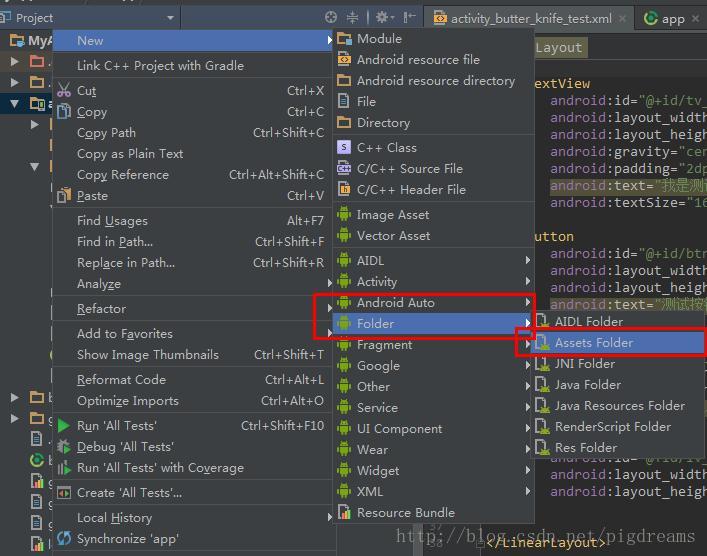Open the Wear submenu

click(433, 450)
